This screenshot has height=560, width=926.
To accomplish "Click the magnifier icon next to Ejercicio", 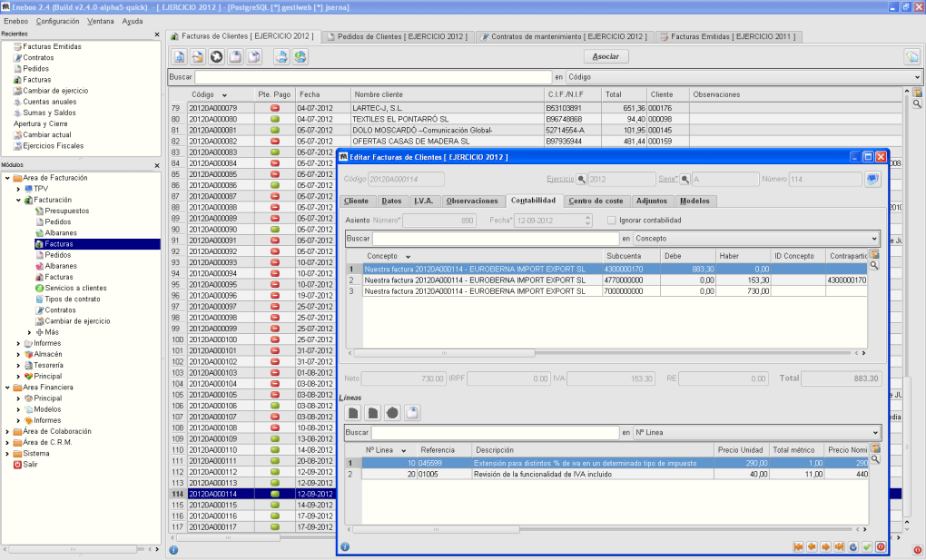I will 582,179.
